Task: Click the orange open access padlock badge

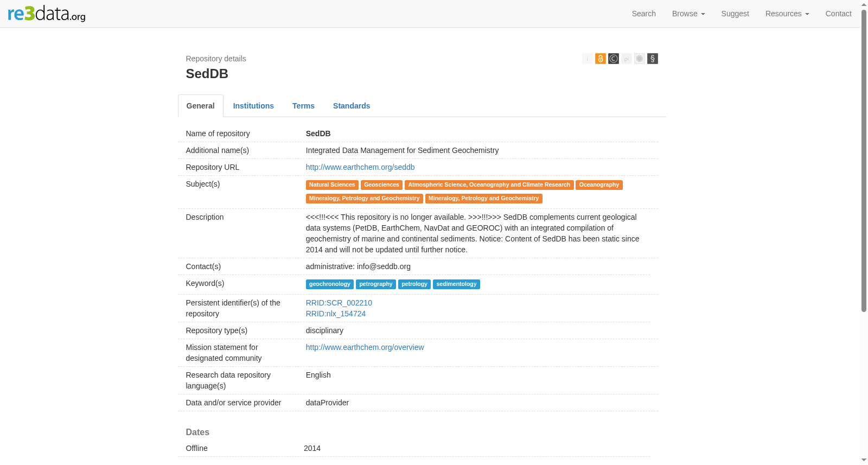Action: [601, 59]
